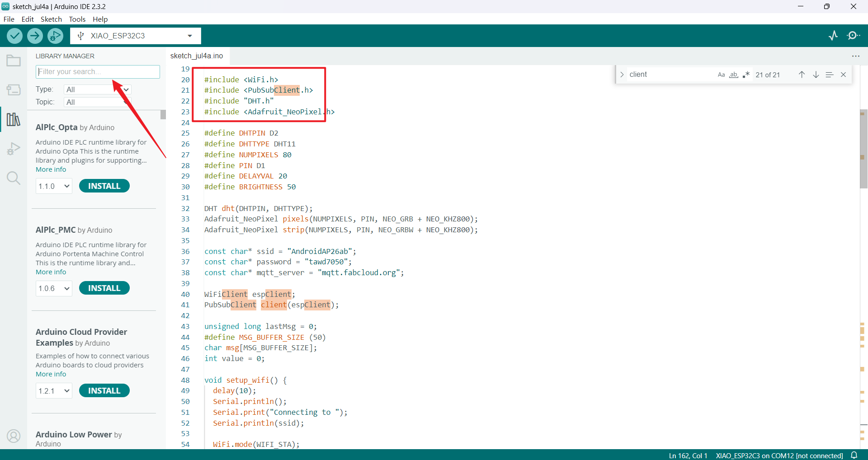The width and height of the screenshot is (868, 460).
Task: Click the library filter search field
Action: tap(98, 72)
